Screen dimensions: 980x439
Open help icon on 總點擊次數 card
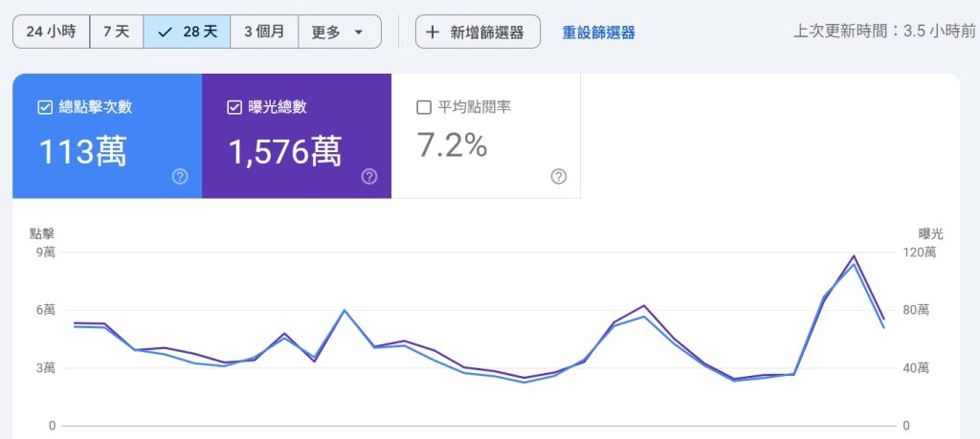(180, 177)
